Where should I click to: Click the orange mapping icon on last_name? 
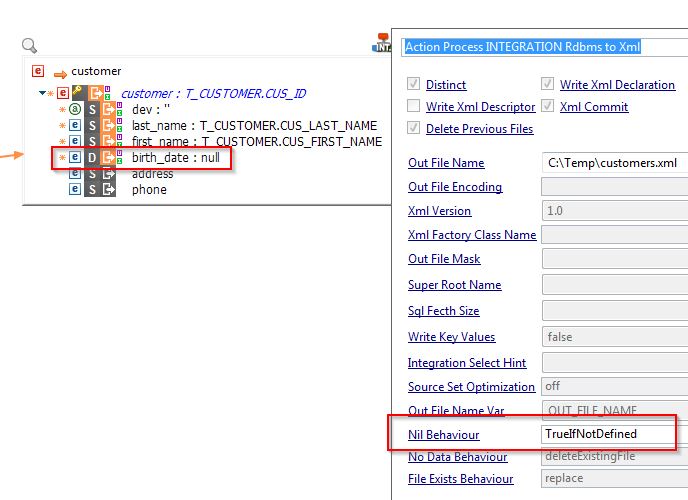pyautogui.click(x=108, y=126)
